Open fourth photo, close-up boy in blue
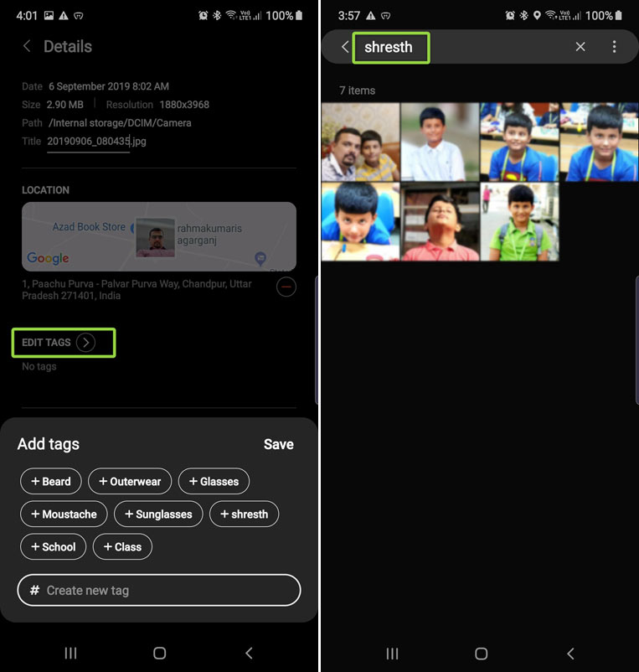Image resolution: width=639 pixels, height=672 pixels. coord(599,142)
